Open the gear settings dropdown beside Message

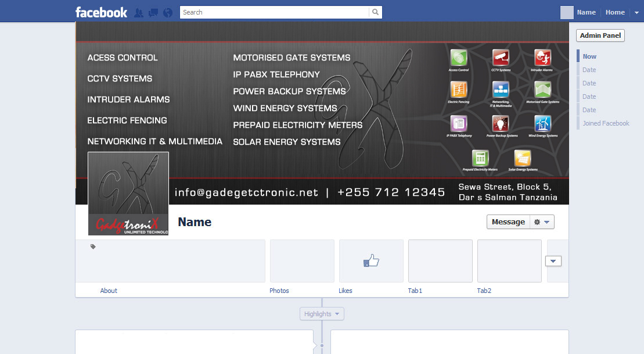pos(542,222)
